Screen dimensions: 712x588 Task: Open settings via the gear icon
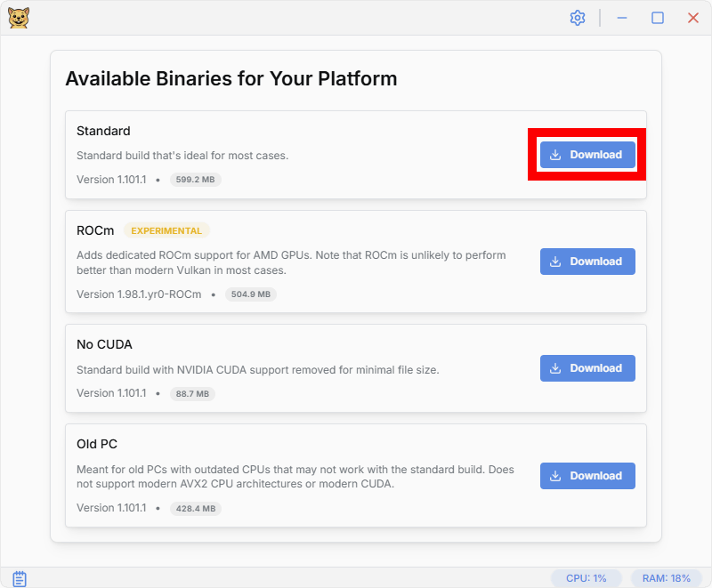(x=578, y=18)
